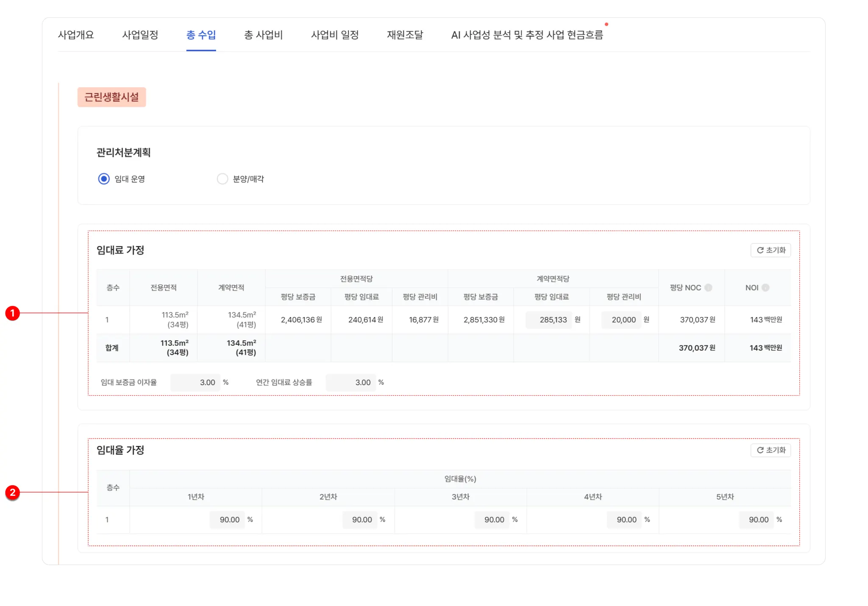Click 초기화 reset in 임대료 가정 section
Screen dimensions: 868x606
pos(771,250)
